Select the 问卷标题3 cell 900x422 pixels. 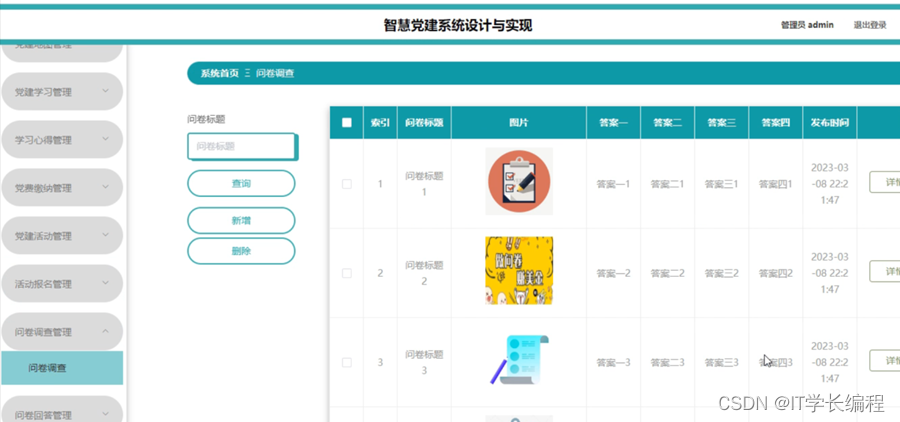(x=424, y=362)
